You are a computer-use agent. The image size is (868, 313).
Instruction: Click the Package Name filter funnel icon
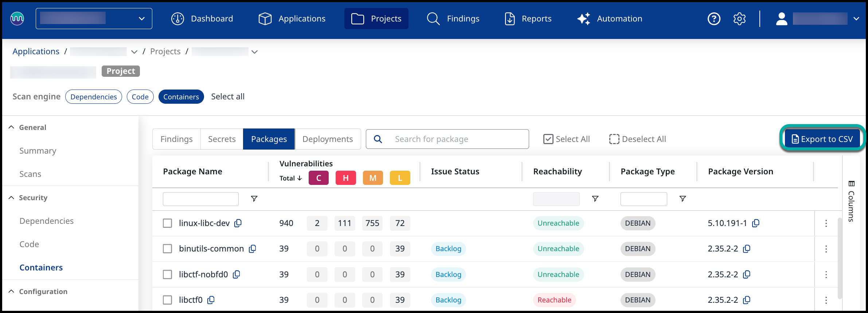coord(254,199)
